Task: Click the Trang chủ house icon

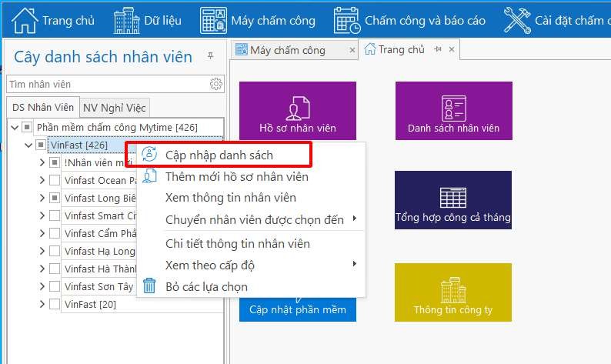Action: [25, 20]
